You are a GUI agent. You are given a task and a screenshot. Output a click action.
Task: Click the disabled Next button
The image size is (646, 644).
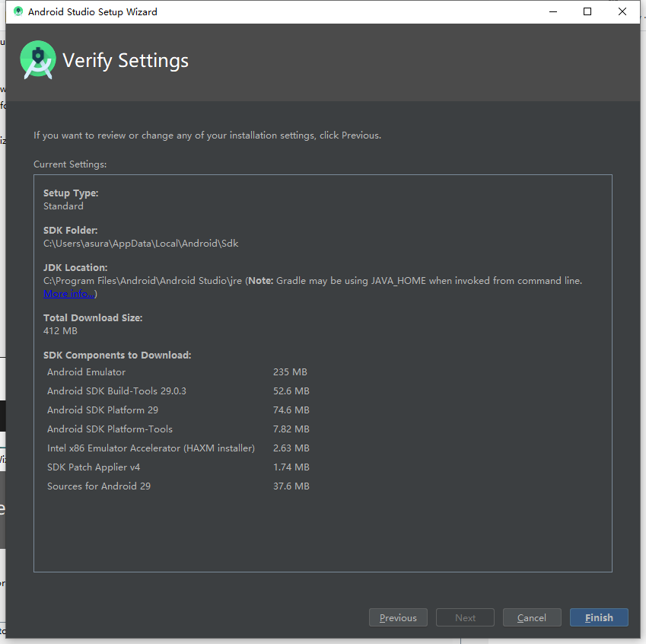pos(465,617)
